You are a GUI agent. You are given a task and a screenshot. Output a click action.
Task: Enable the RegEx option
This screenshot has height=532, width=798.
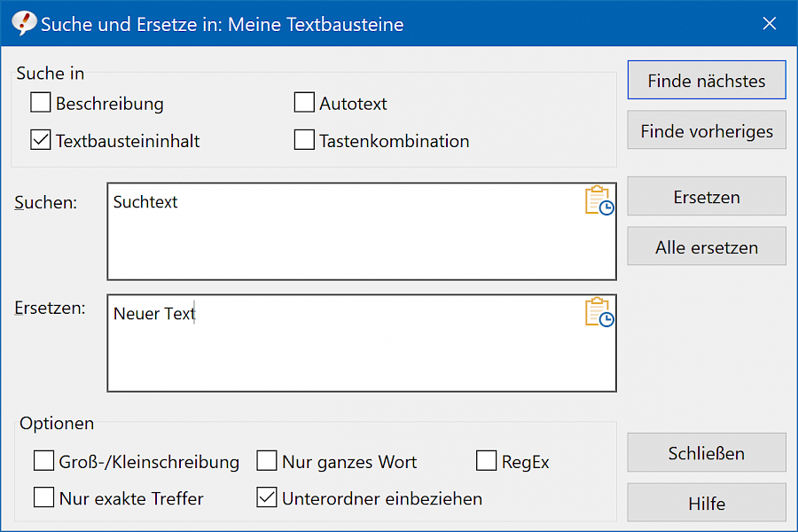point(487,461)
